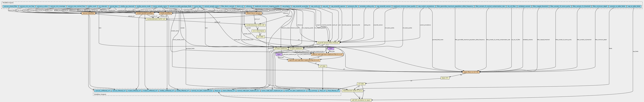The height and width of the screenshot is (102, 644).
Task: Select the final_tsv output node
Action: [218, 91]
